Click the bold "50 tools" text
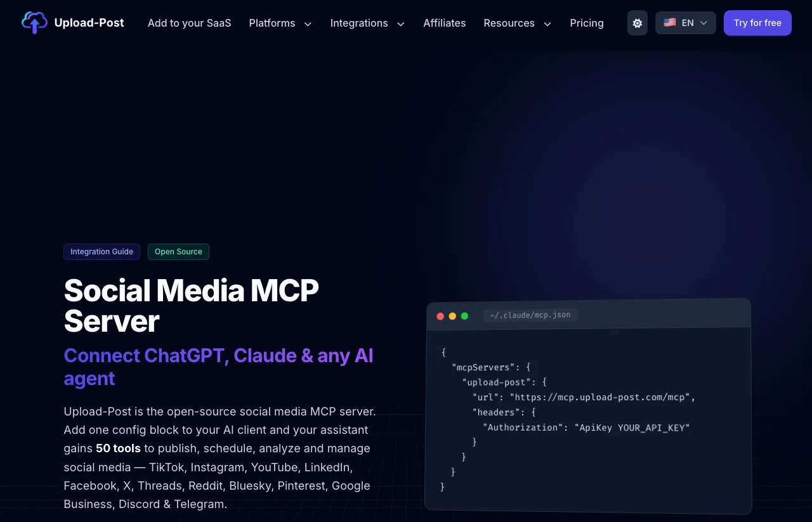Image resolution: width=812 pixels, height=522 pixels. [x=119, y=448]
